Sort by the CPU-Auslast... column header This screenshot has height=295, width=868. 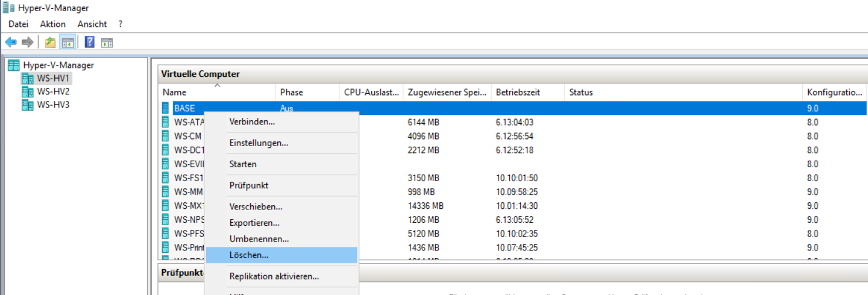[x=371, y=92]
